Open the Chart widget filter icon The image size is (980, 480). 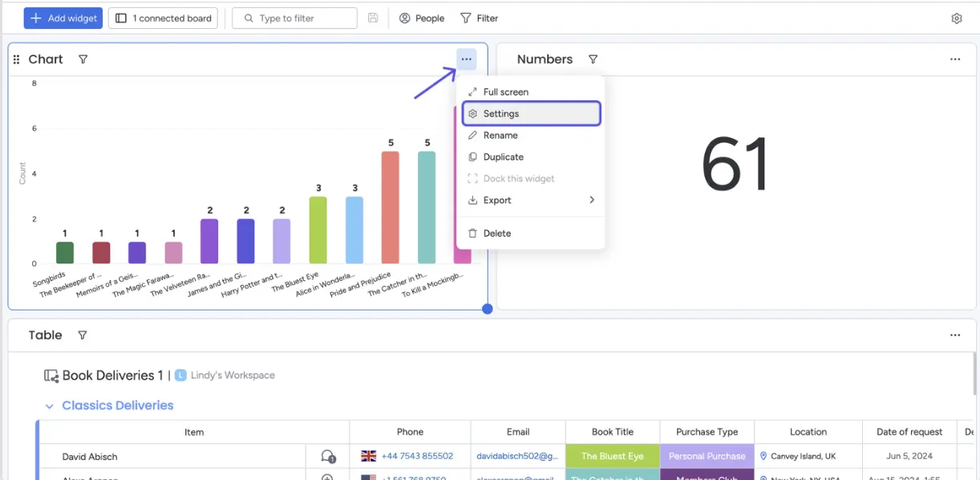click(83, 59)
